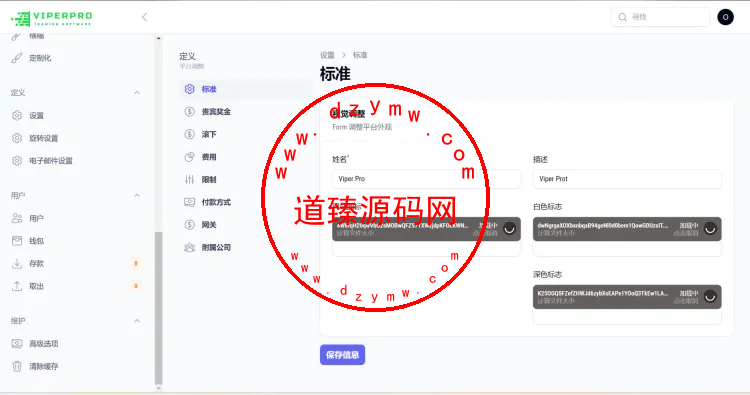Click the 滚下 dollar icon
Image resolution: width=750 pixels, height=395 pixels.
tap(189, 134)
